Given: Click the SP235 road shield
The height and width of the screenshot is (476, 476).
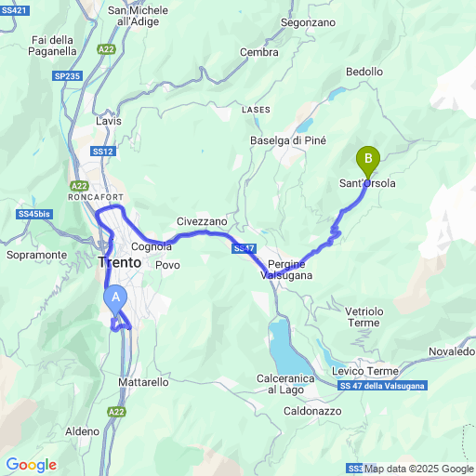Looking at the screenshot, I should (x=67, y=76).
